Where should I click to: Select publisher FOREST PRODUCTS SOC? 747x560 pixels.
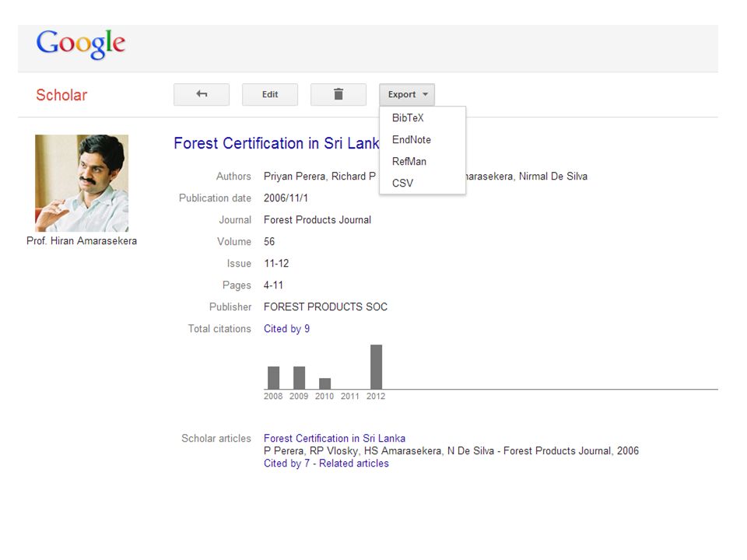click(x=325, y=306)
